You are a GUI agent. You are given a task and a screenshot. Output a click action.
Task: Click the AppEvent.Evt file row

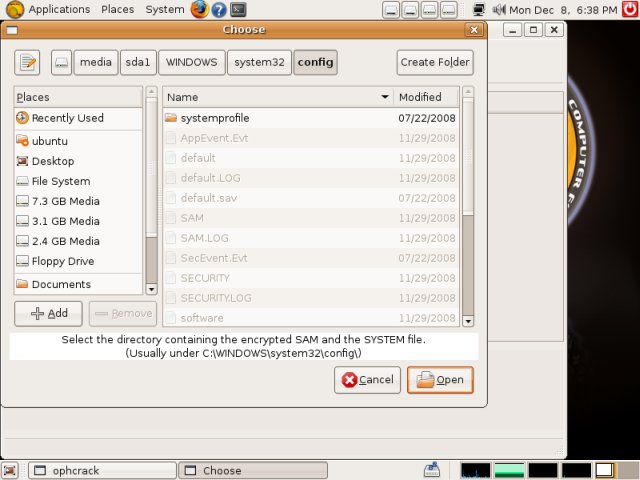coord(311,138)
